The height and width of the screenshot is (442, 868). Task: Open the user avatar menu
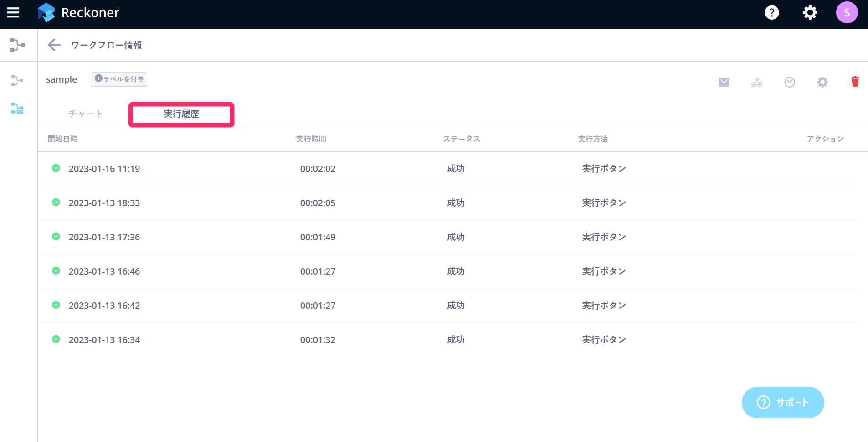(847, 13)
